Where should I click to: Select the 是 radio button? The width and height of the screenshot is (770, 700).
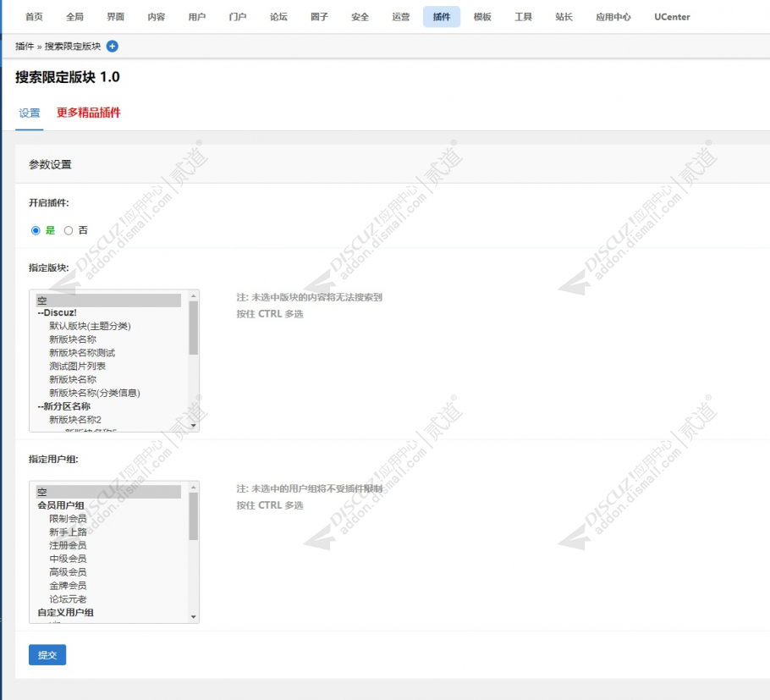point(36,230)
